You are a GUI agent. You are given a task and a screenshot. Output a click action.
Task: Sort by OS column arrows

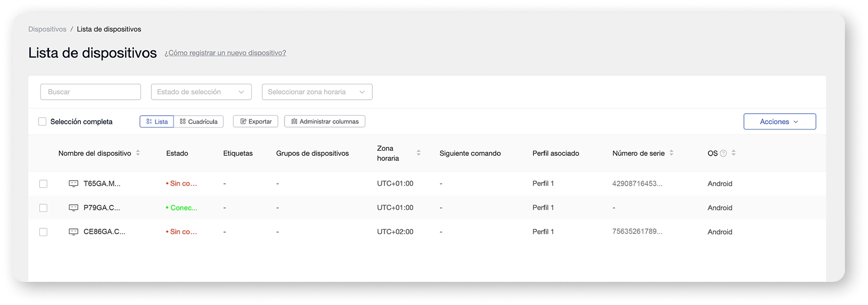pyautogui.click(x=734, y=153)
